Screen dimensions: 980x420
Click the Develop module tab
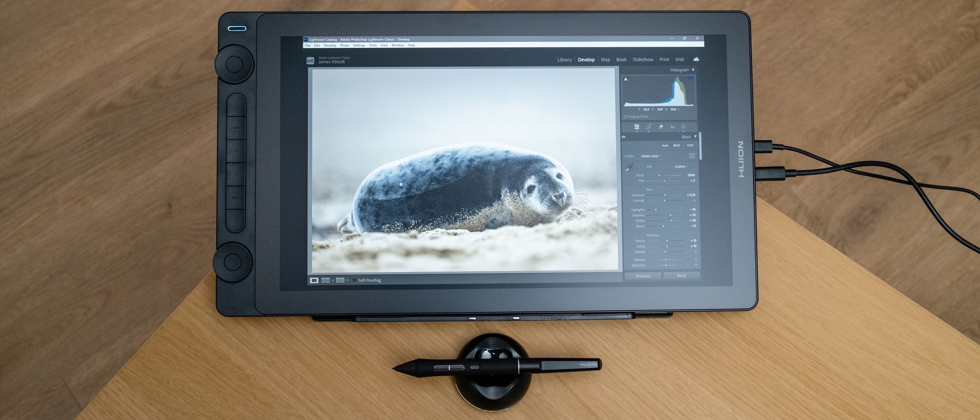point(586,60)
